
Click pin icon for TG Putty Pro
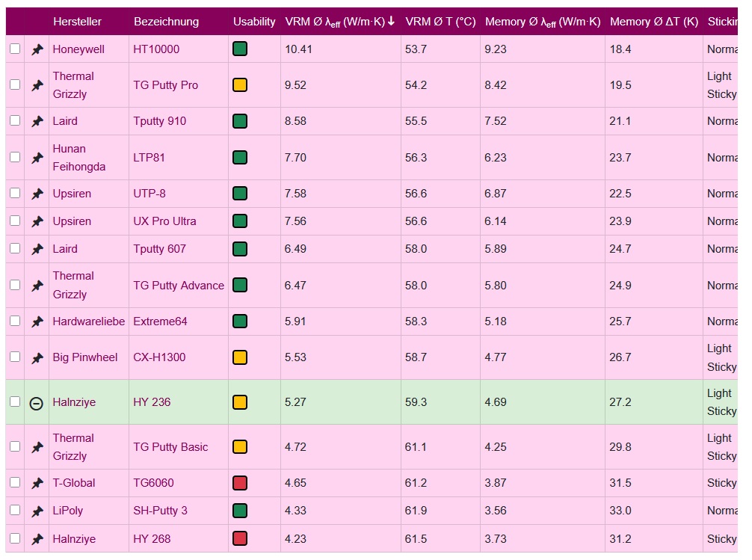[x=37, y=85]
